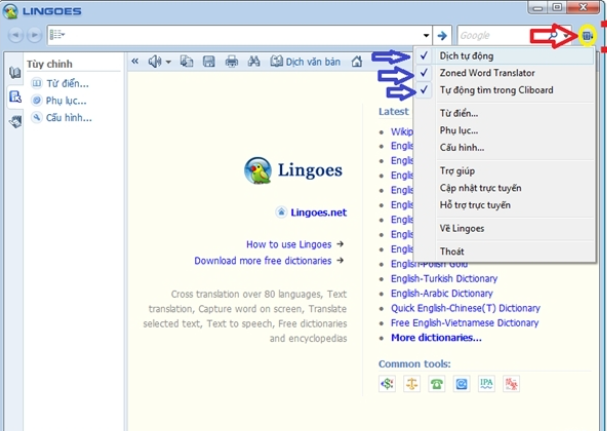Open English-Turkish Dictionary link
This screenshot has height=431, width=607.
(444, 278)
